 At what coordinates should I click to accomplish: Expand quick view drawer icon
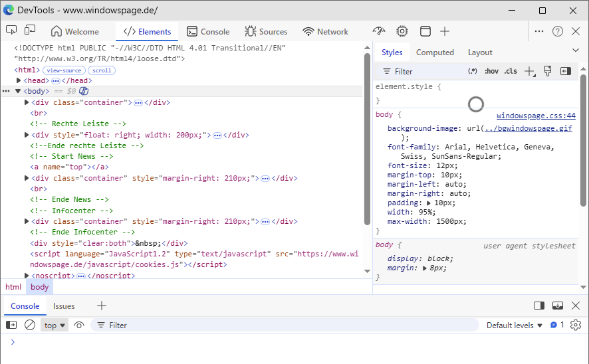click(x=558, y=306)
